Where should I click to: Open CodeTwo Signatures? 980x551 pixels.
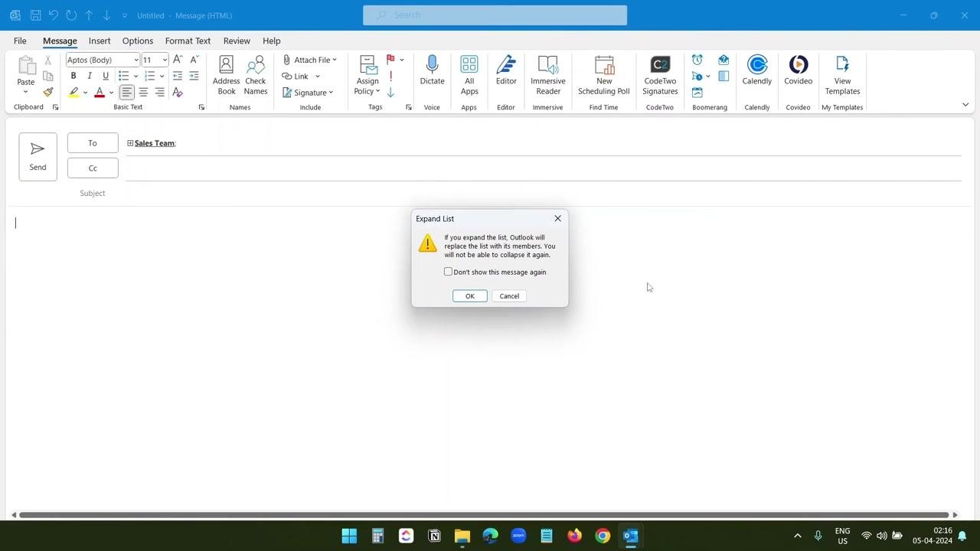(x=660, y=75)
